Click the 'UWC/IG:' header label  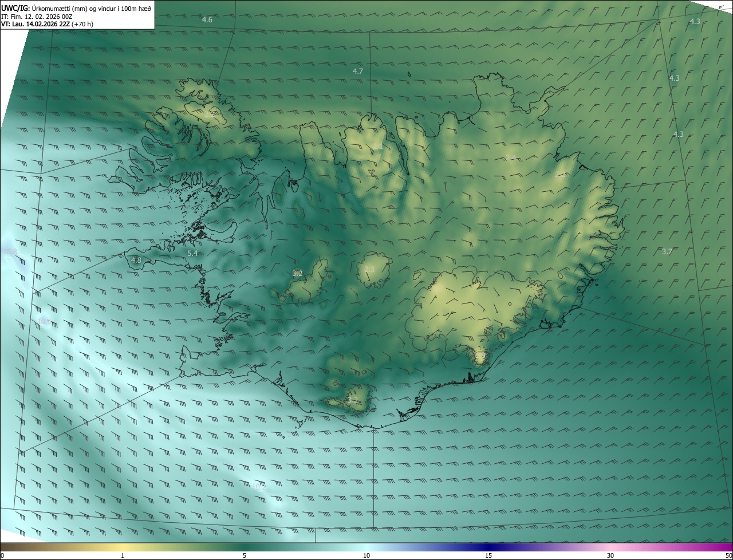tap(15, 8)
